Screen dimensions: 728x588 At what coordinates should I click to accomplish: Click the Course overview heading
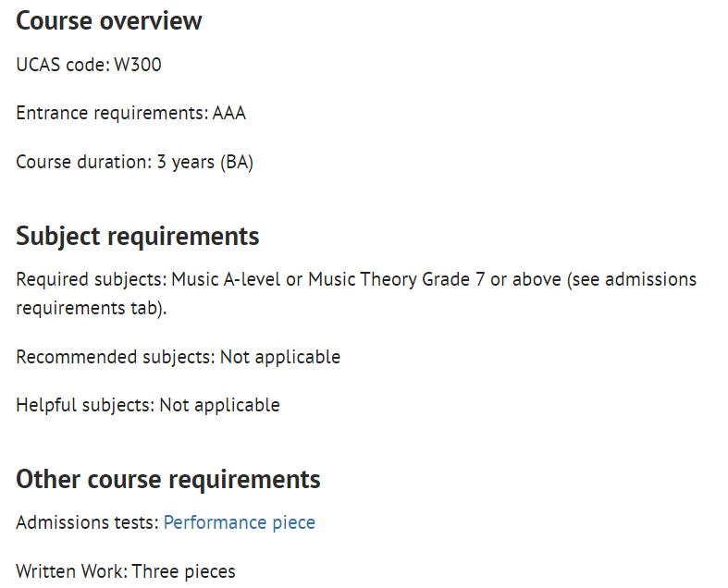click(x=109, y=21)
